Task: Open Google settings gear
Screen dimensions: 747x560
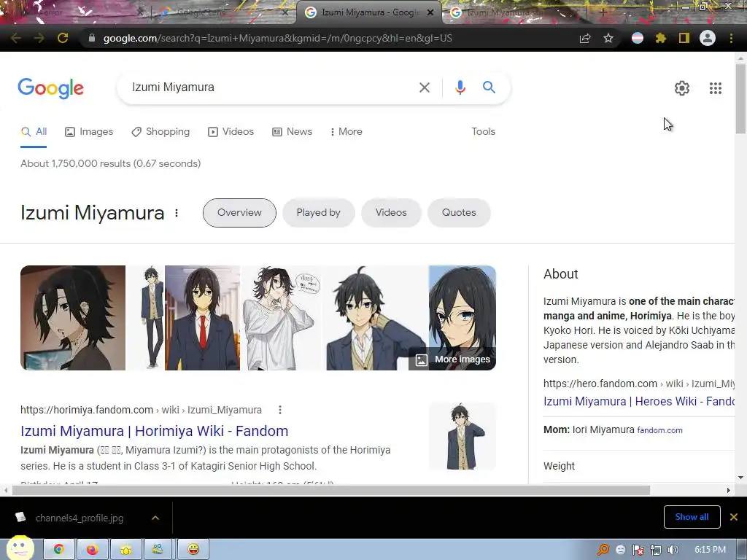Action: click(682, 88)
